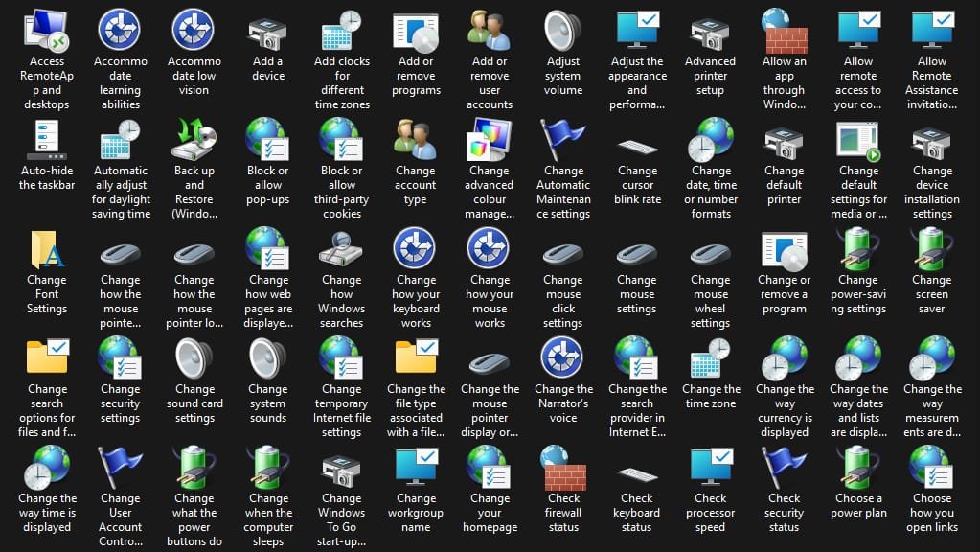The height and width of the screenshot is (552, 980).
Task: Open Advanced printer setup icon
Action: coord(710,34)
